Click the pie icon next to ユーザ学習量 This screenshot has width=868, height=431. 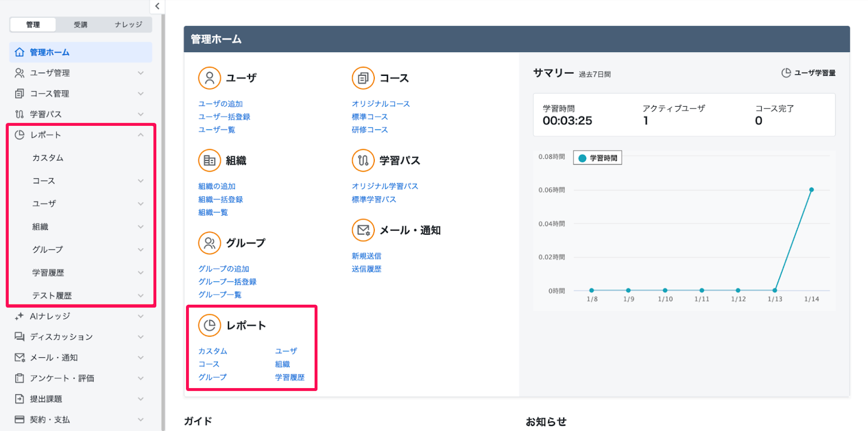786,73
